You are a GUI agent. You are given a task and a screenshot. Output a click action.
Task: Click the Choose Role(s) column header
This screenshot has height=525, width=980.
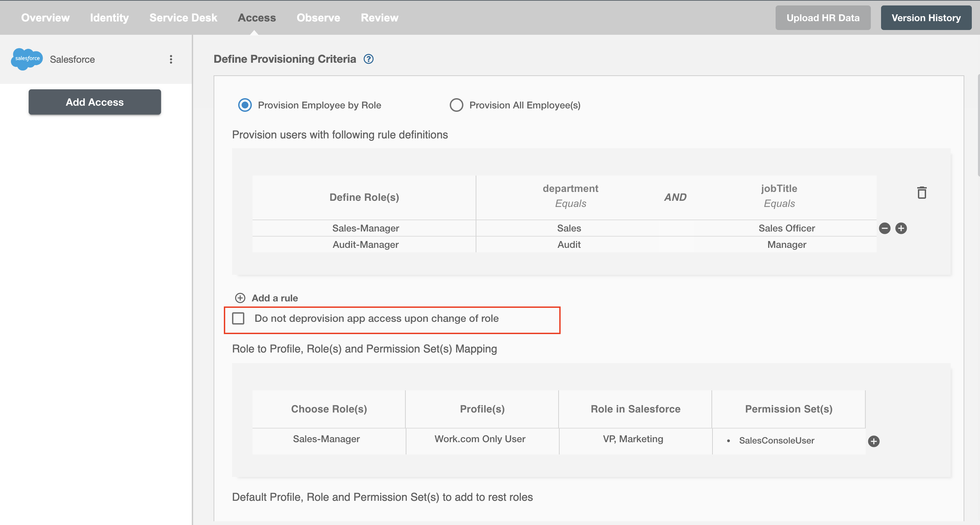(329, 409)
